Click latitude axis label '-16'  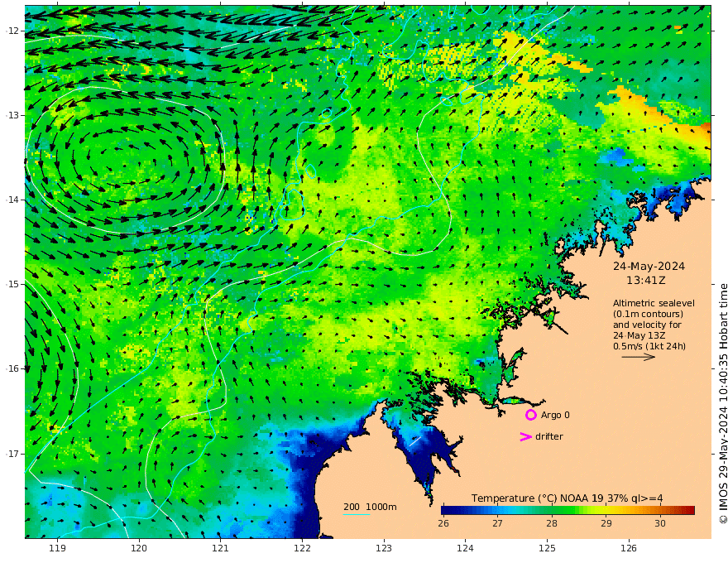[12, 368]
